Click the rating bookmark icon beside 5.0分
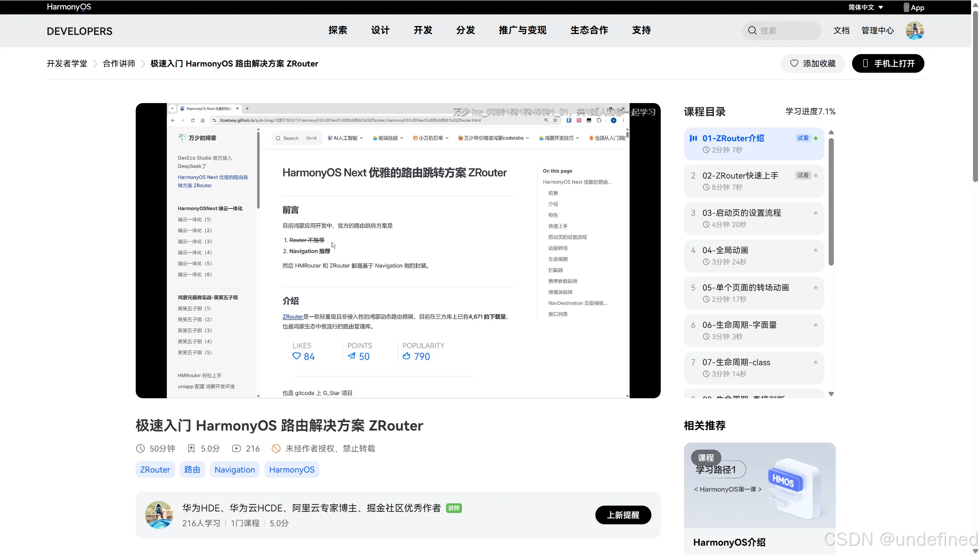Image resolution: width=980 pixels, height=555 pixels. pyautogui.click(x=191, y=448)
